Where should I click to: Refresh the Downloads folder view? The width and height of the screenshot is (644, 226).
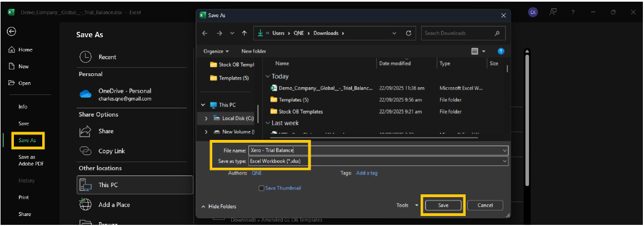click(408, 33)
